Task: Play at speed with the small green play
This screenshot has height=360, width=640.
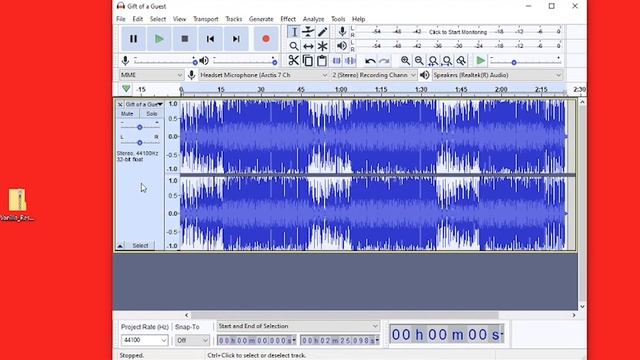Action: tap(481, 61)
